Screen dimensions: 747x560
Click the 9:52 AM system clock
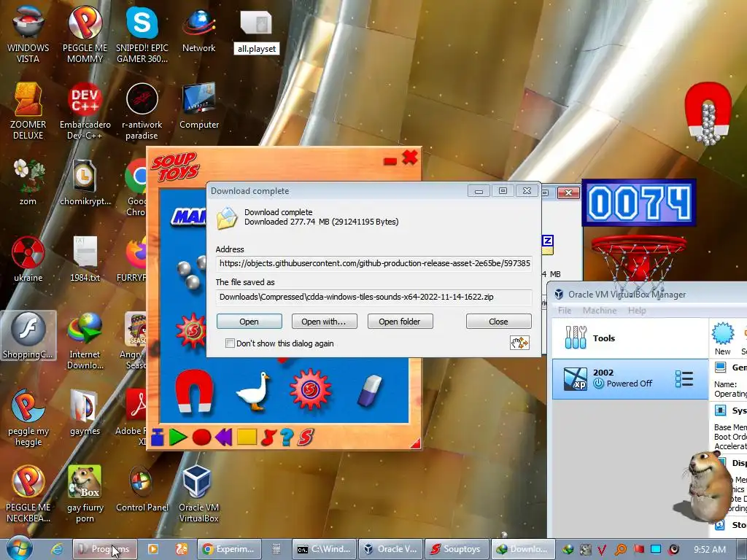pos(710,550)
